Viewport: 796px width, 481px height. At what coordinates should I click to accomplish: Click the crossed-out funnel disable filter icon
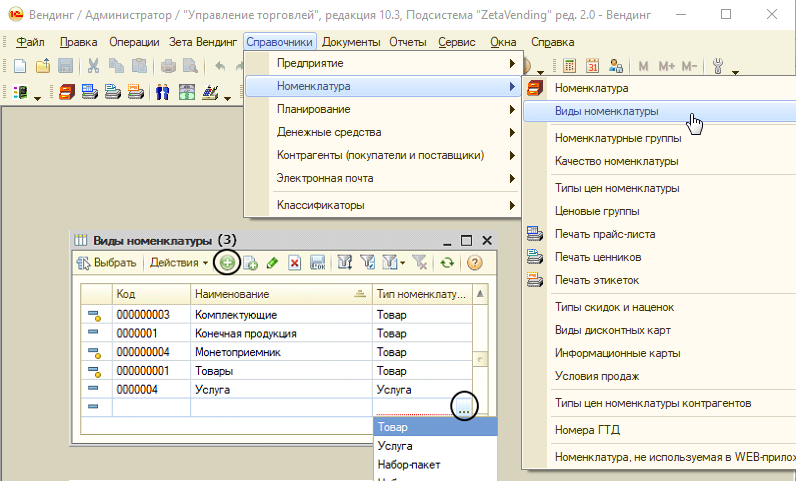(419, 263)
